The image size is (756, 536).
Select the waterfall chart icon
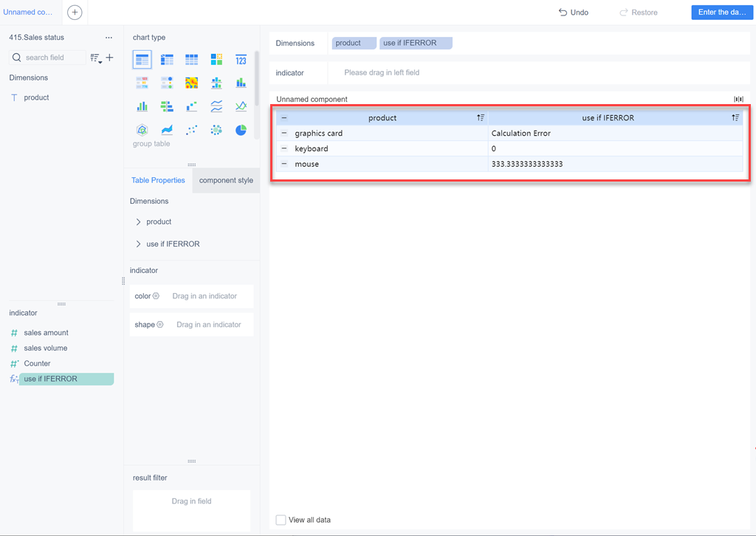[x=191, y=106]
